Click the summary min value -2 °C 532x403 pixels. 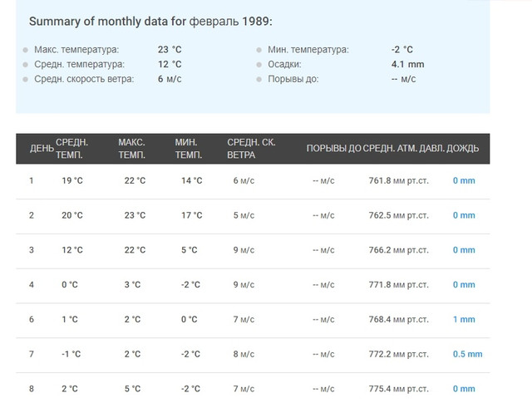[402, 50]
